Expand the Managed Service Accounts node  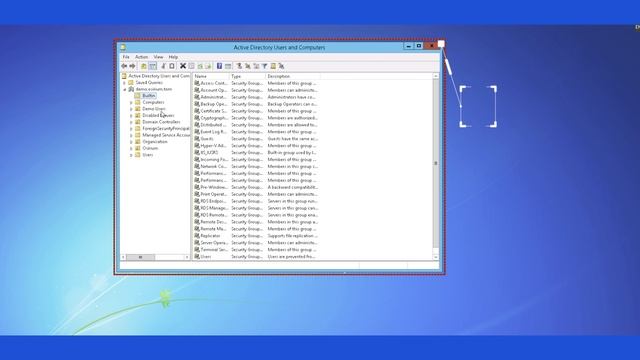(x=131, y=135)
